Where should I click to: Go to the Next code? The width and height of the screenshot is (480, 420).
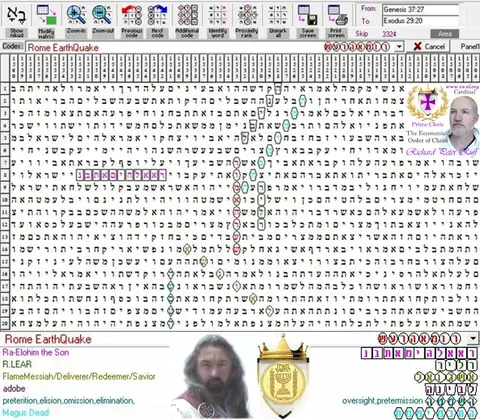tap(157, 21)
